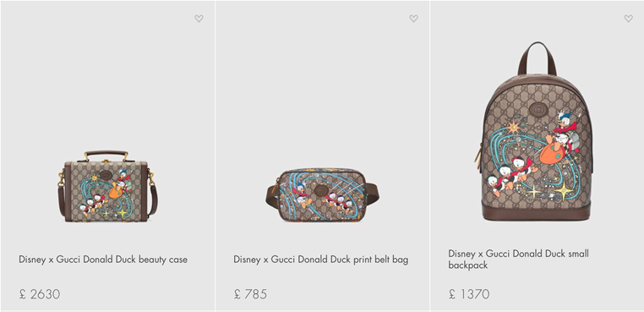Screen dimensions: 644x312
Task: Save the small backpack with its heart icon
Action: (629, 19)
